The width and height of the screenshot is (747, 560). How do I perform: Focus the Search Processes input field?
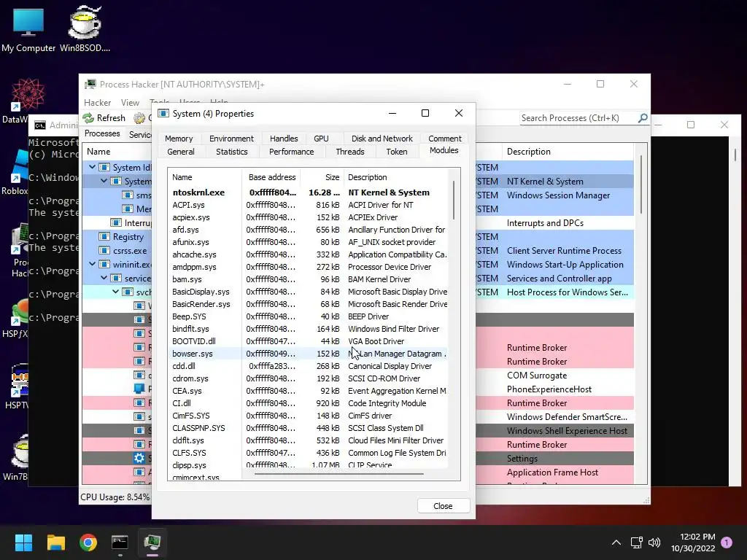578,118
